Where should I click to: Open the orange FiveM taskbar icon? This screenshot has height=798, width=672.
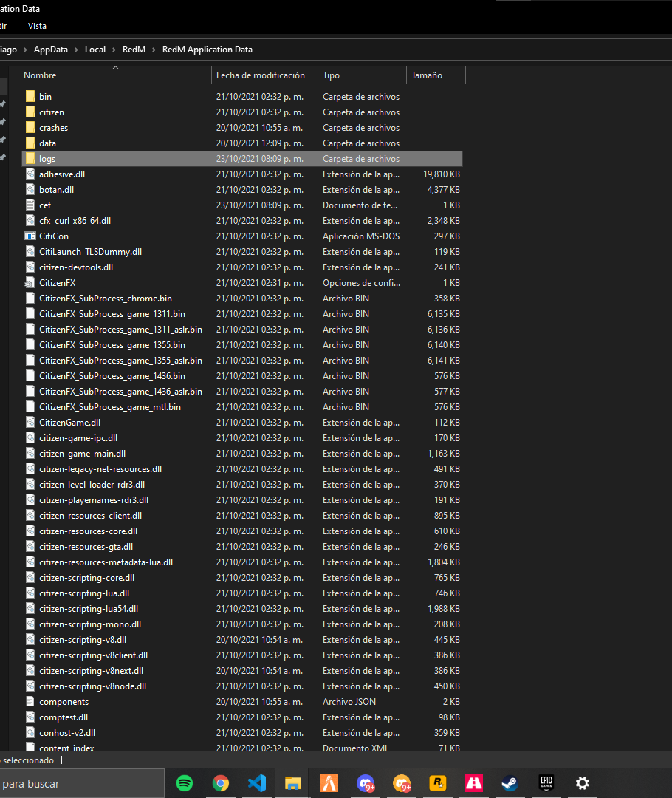coord(329,783)
